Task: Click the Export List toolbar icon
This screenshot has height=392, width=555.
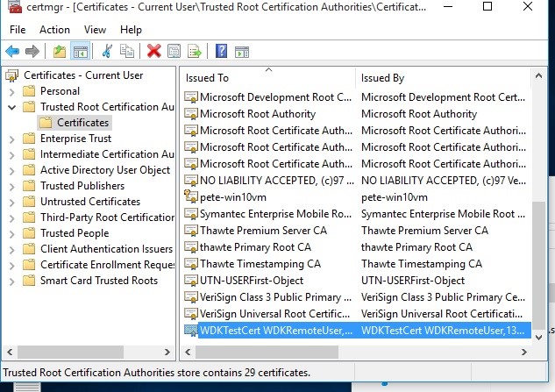Action: 194,51
